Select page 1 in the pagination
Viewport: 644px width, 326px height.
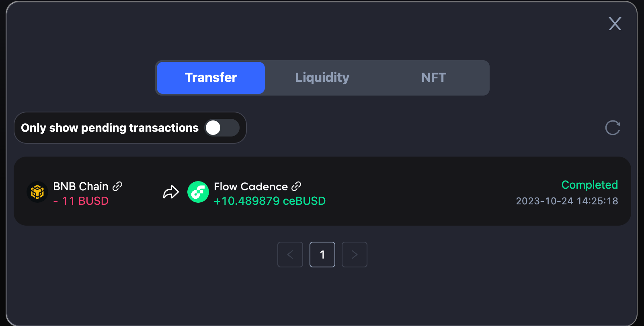click(x=322, y=255)
